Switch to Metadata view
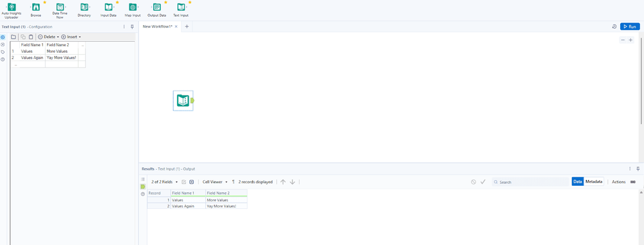The width and height of the screenshot is (644, 245). pyautogui.click(x=594, y=182)
